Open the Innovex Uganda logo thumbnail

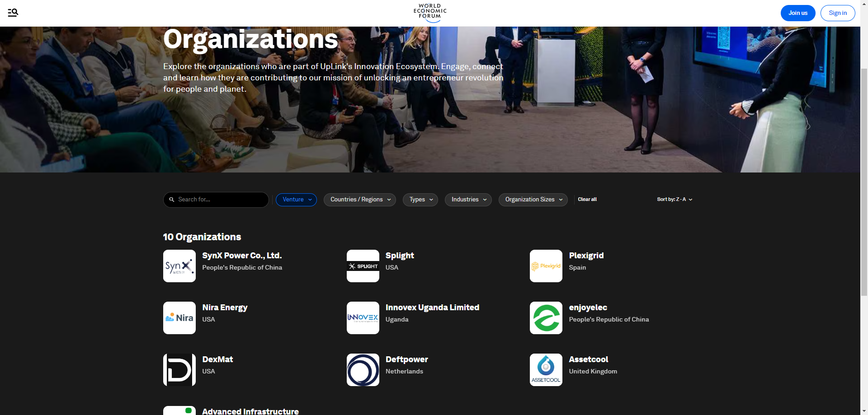coord(363,318)
